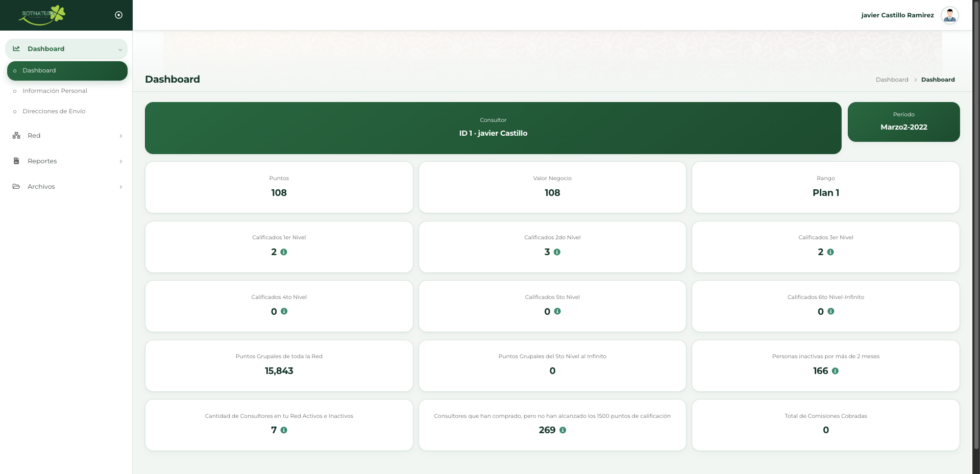Click the first Dashboard breadcrumb link
The width and height of the screenshot is (980, 474).
[x=892, y=80]
